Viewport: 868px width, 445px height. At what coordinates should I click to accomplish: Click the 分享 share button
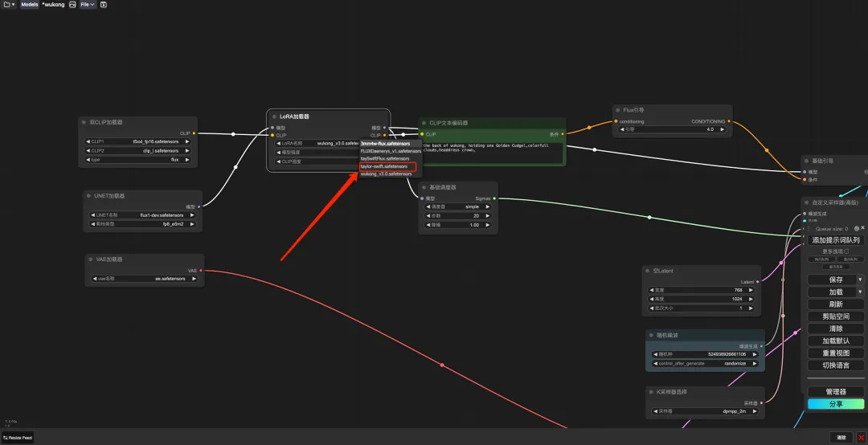coord(836,404)
